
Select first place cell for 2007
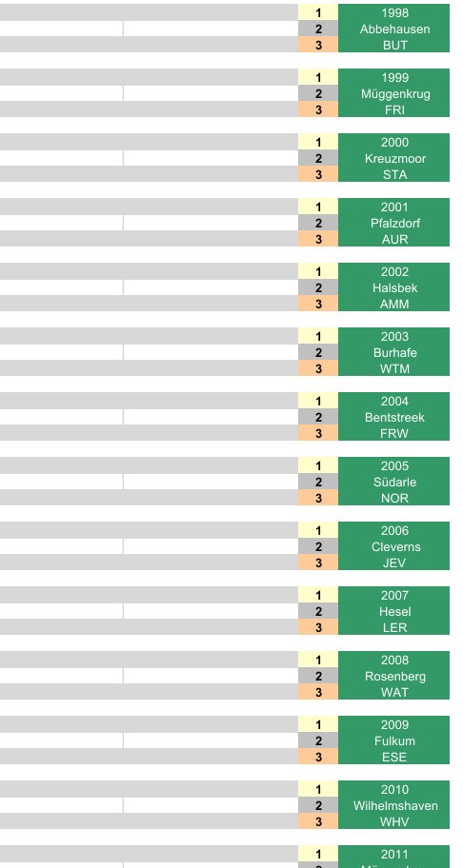[318, 595]
